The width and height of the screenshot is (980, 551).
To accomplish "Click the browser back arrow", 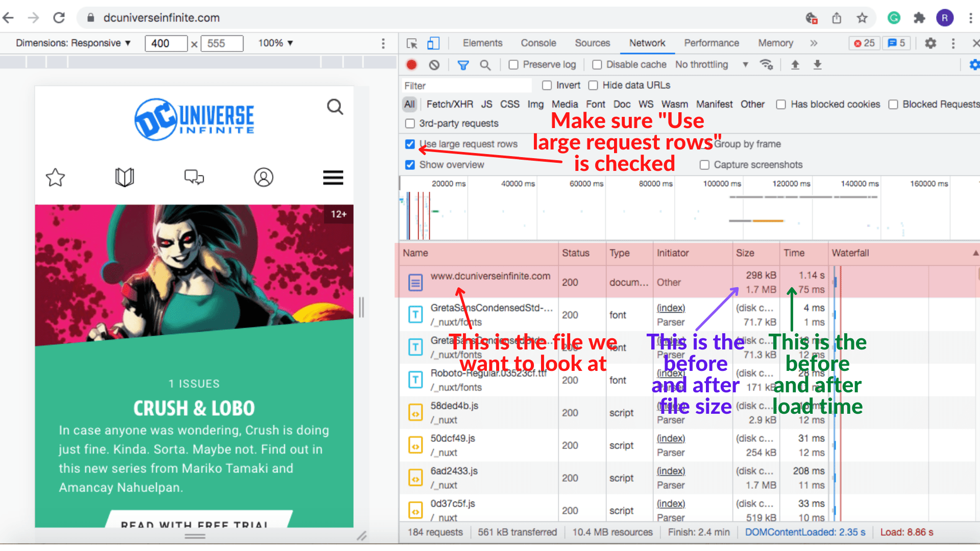I will (8, 18).
